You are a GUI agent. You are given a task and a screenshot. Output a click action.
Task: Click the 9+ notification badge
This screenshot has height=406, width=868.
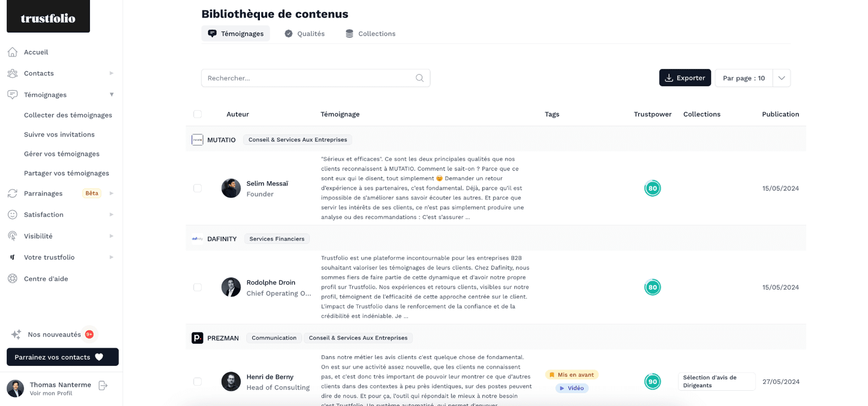[x=89, y=334]
